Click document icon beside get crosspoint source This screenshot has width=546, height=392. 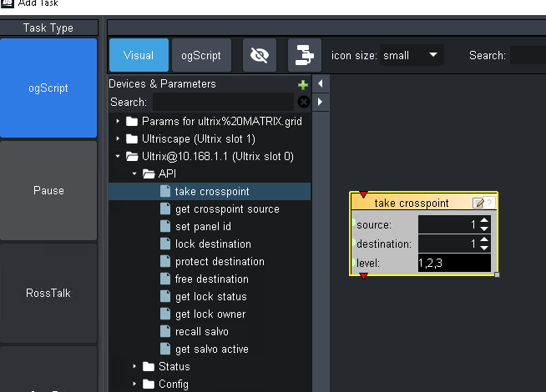tap(165, 209)
